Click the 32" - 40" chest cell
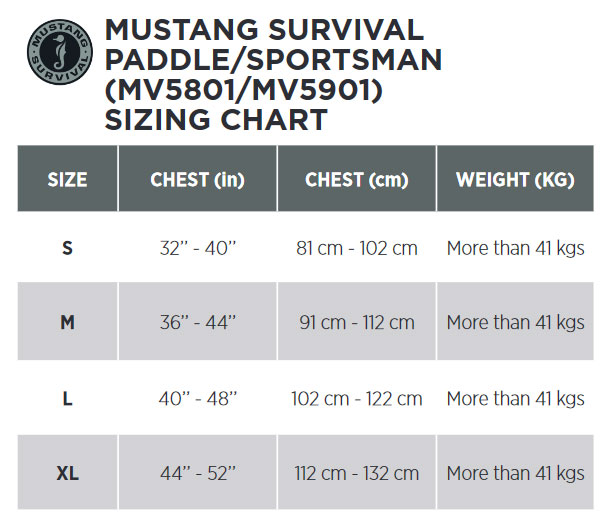The image size is (606, 528). 197,248
